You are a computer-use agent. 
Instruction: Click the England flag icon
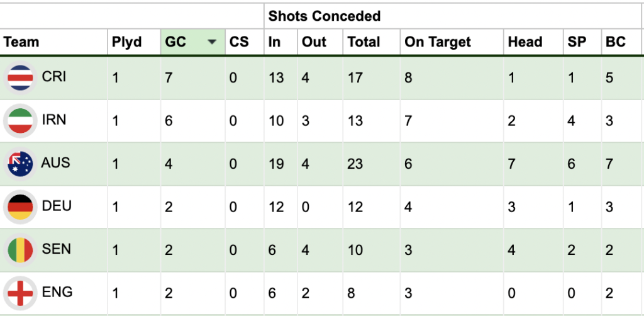(x=20, y=293)
